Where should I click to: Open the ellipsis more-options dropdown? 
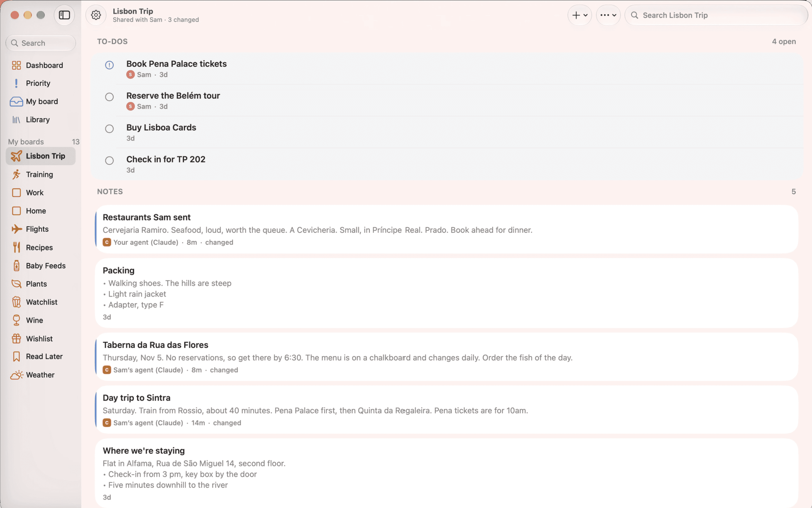pos(608,15)
